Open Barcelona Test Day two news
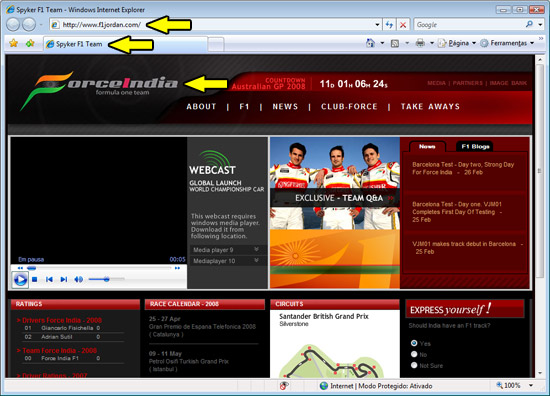The image size is (550, 396). coord(463,168)
